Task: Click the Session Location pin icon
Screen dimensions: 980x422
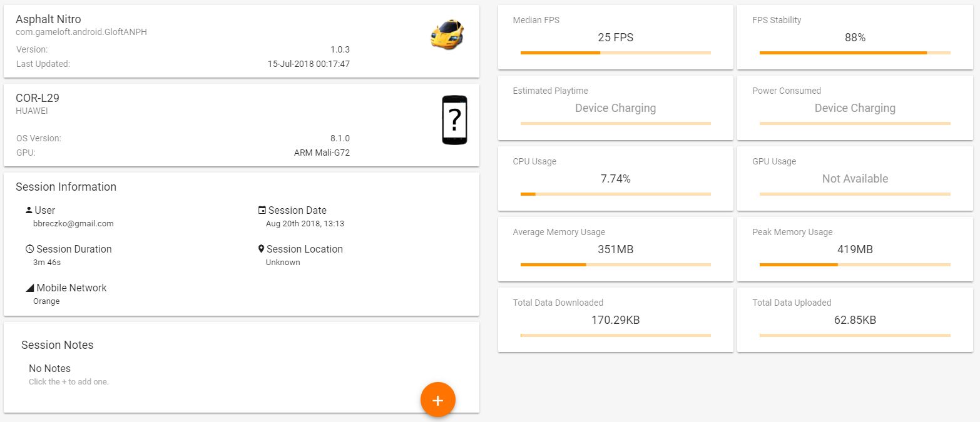Action: (x=262, y=249)
